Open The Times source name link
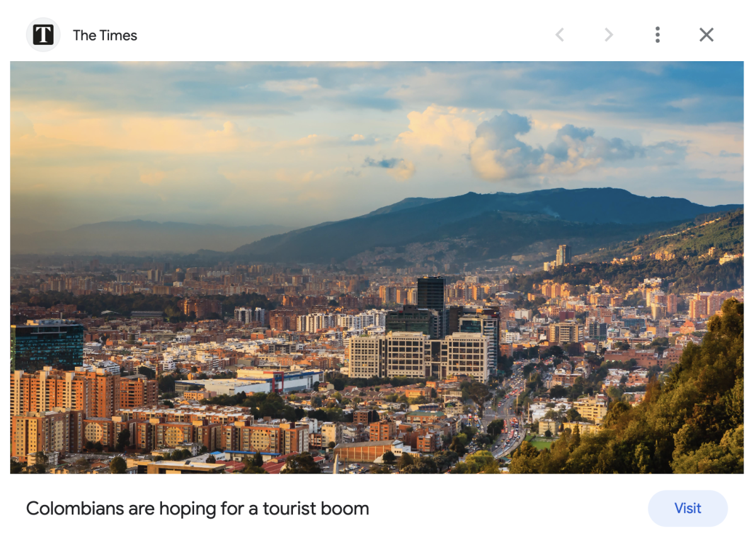The height and width of the screenshot is (534, 756). (x=105, y=35)
